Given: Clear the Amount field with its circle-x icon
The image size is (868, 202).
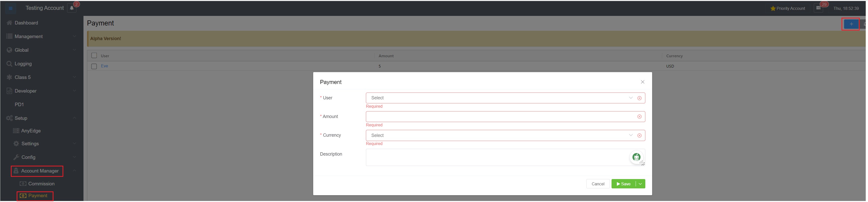Looking at the screenshot, I should click(639, 117).
